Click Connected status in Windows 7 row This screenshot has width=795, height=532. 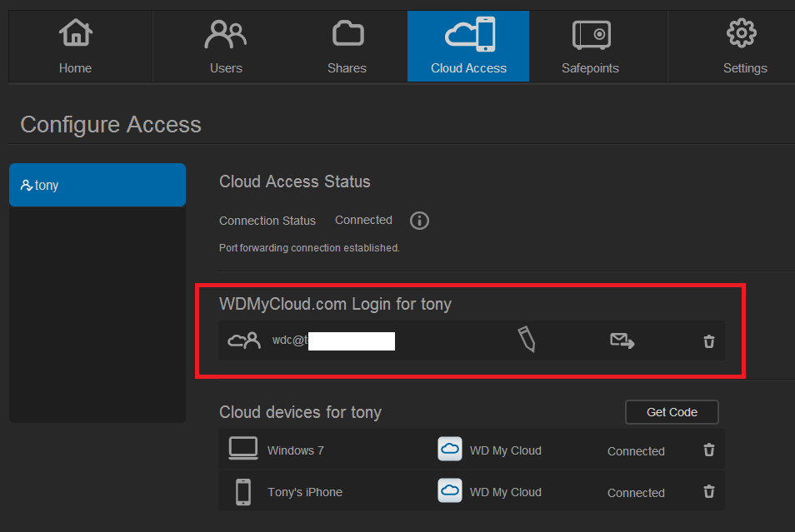636,451
